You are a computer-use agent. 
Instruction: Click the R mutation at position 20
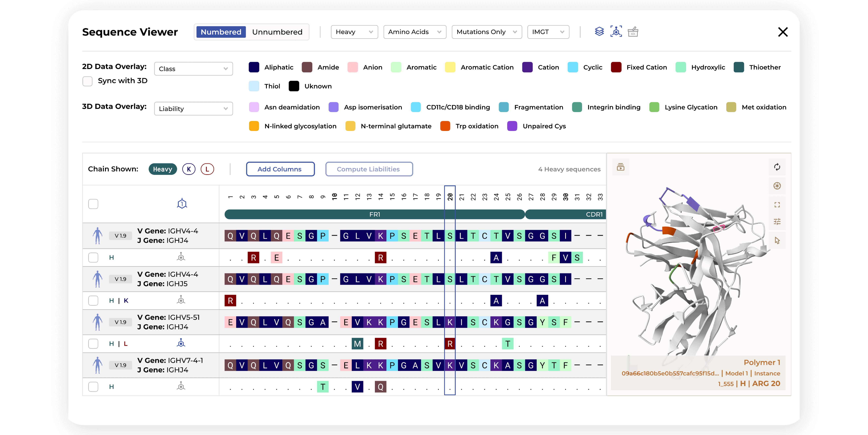pos(450,344)
